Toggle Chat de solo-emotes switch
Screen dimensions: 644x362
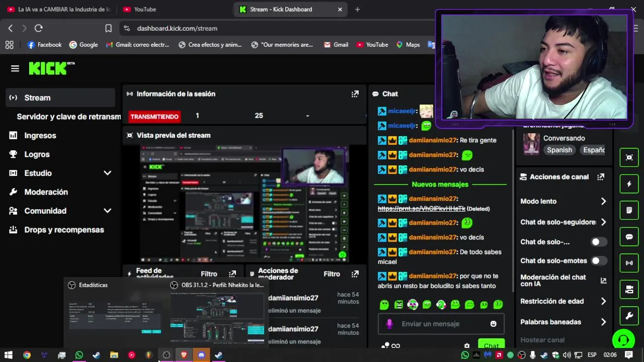599,261
